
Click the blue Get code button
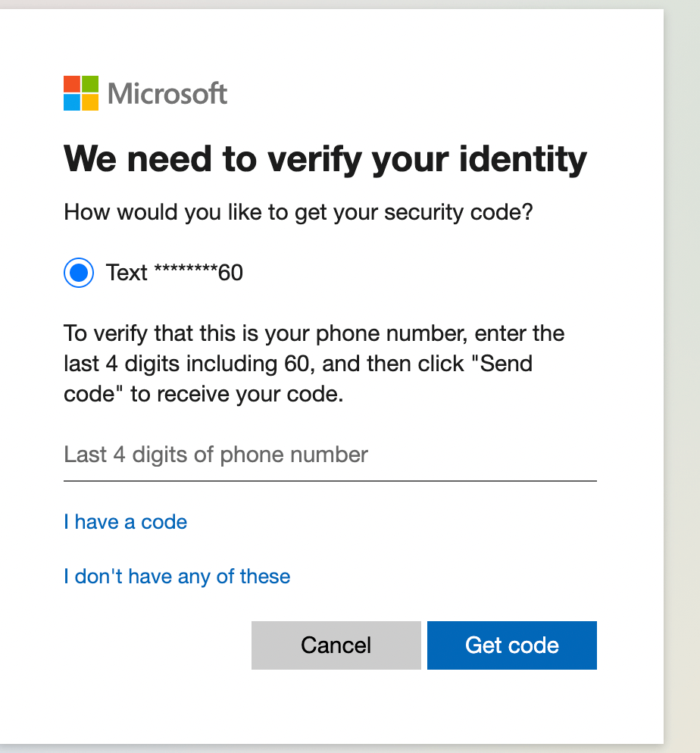[x=512, y=645]
